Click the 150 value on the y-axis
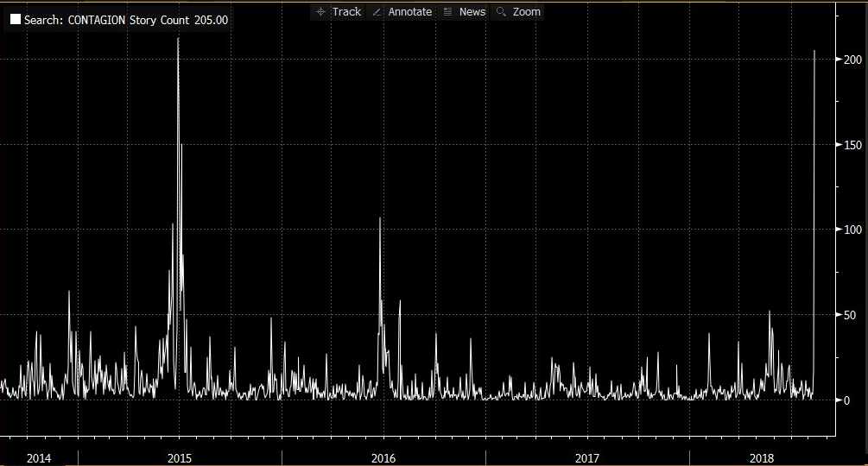 coord(852,145)
